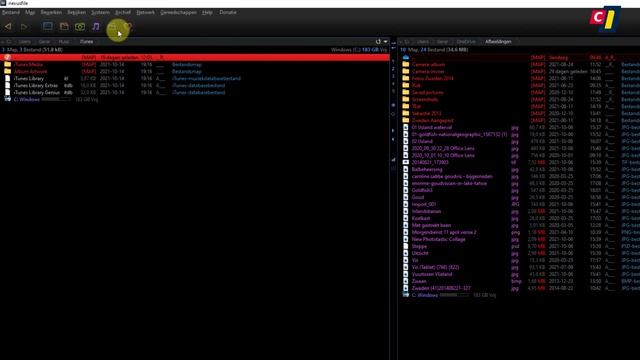Click the Saved pictures folder icon
Viewport: 640px width, 360px height.
[406, 92]
